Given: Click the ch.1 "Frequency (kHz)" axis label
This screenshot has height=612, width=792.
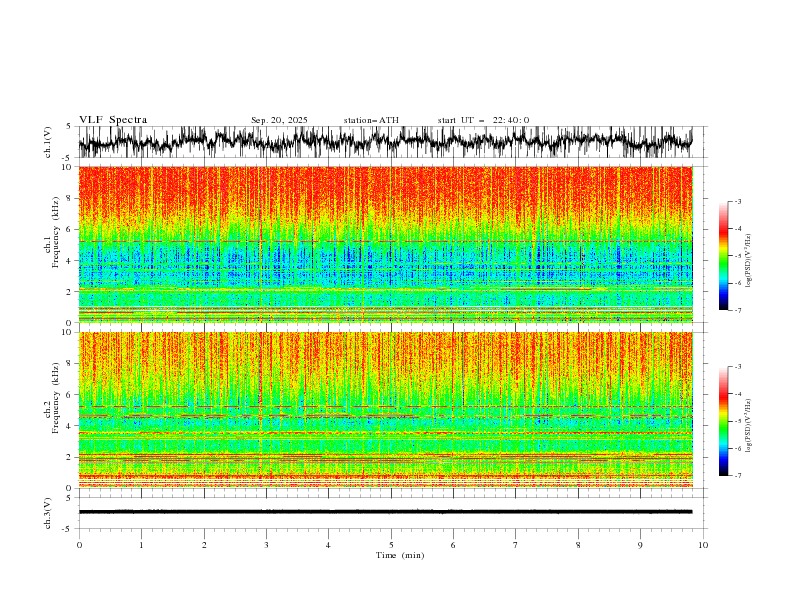Looking at the screenshot, I should pos(55,232).
